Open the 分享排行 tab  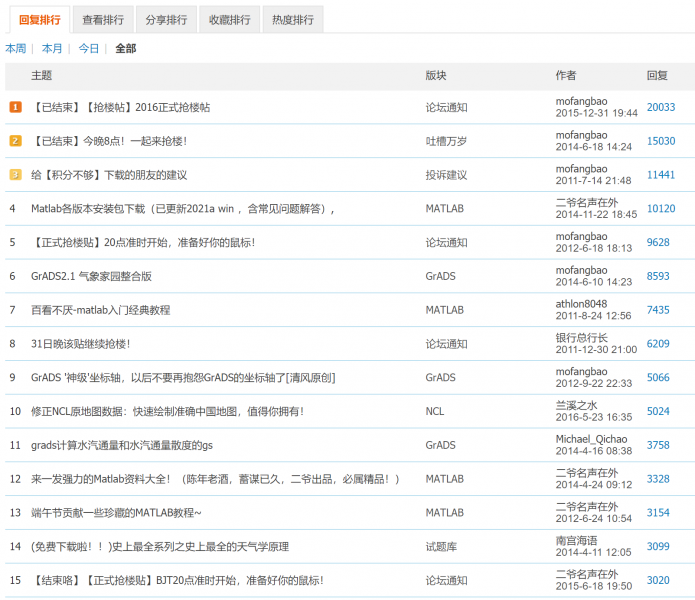click(166, 19)
